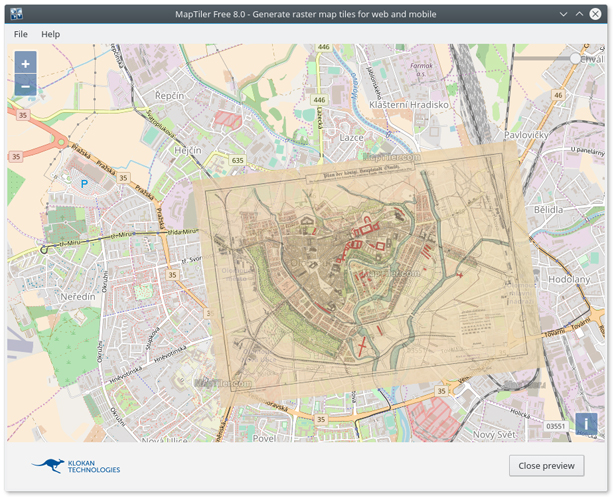Click the Klášterní Hradisko label

[x=409, y=105]
